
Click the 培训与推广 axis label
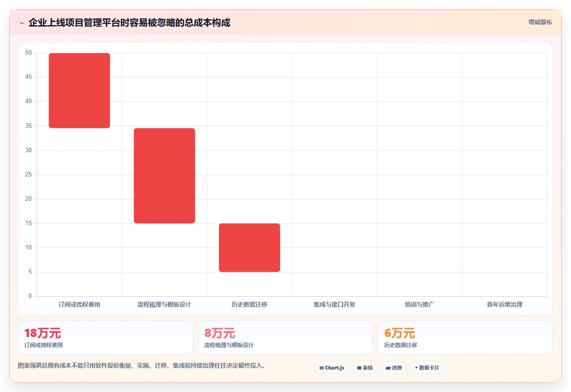pyautogui.click(x=419, y=304)
